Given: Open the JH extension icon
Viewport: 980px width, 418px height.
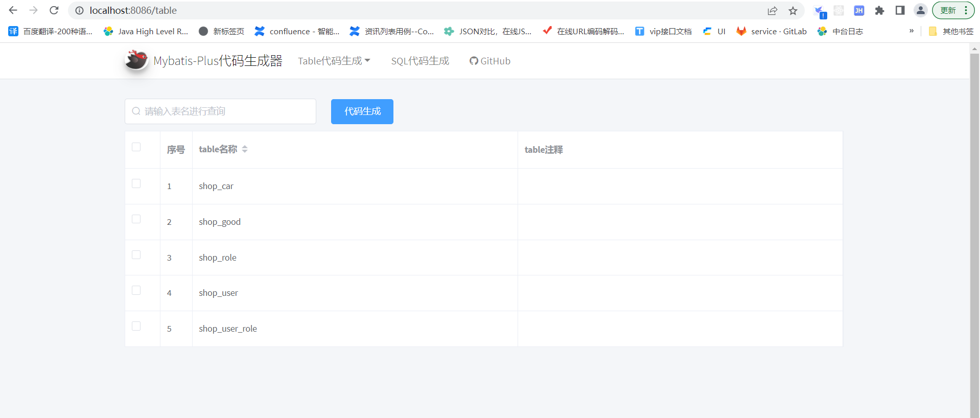Looking at the screenshot, I should 859,10.
